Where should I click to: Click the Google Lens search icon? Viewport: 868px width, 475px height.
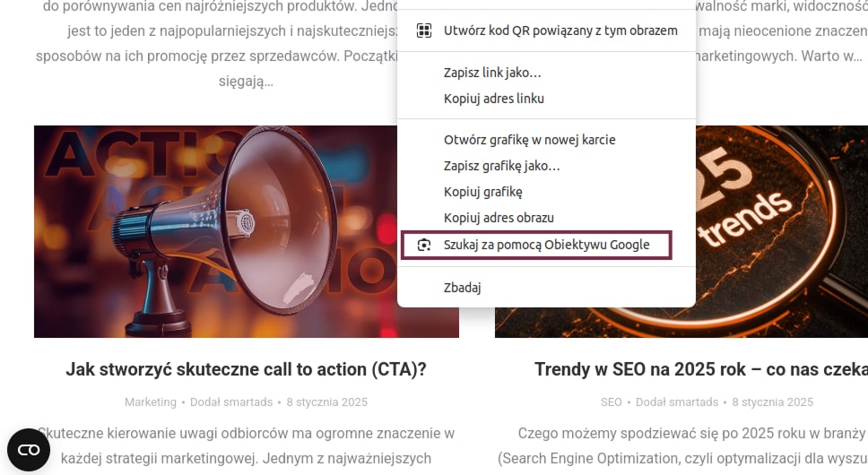tap(424, 245)
